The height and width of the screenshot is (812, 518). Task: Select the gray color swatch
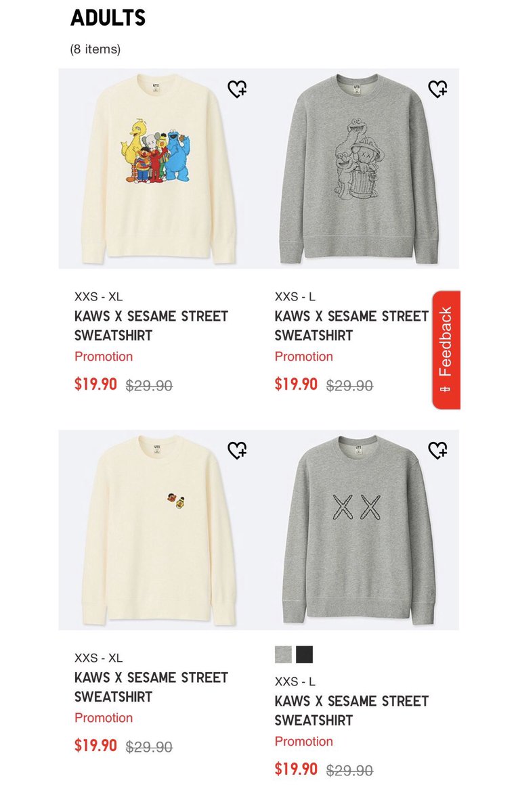[x=283, y=654]
